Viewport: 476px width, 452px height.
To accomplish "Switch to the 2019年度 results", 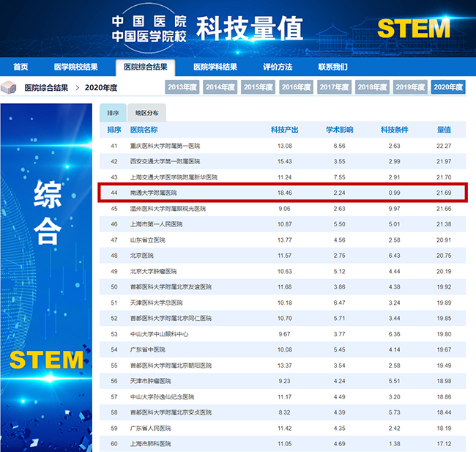I will click(411, 87).
